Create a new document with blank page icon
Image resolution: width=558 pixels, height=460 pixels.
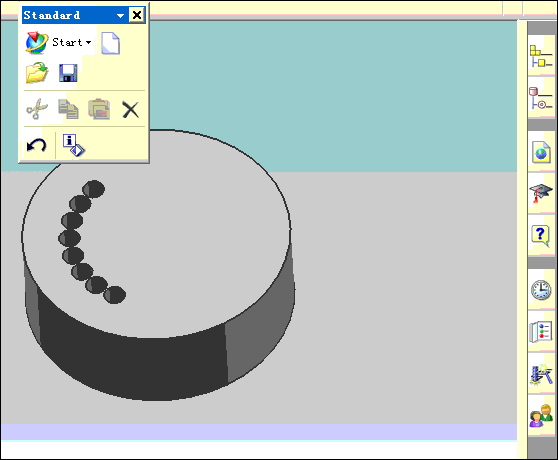[x=110, y=43]
